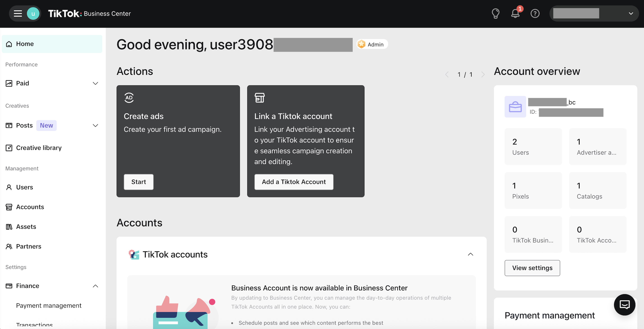Click the help question mark icon

(x=535, y=14)
